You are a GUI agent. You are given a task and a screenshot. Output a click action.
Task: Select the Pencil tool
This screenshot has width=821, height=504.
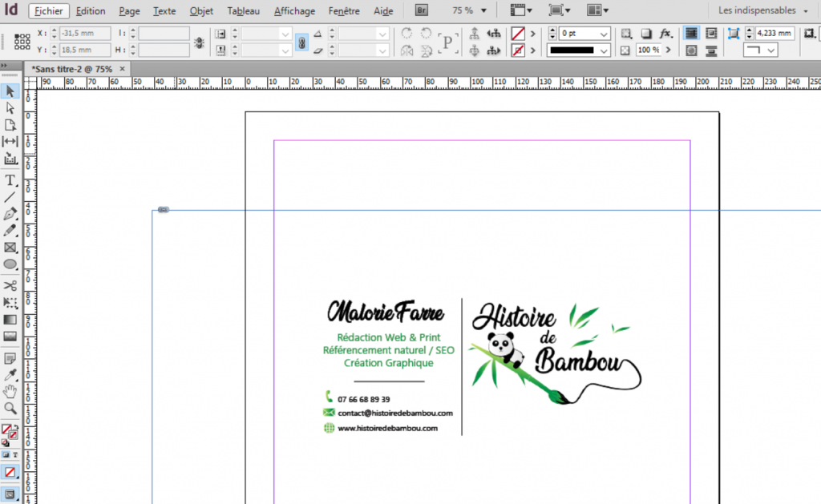(x=10, y=231)
